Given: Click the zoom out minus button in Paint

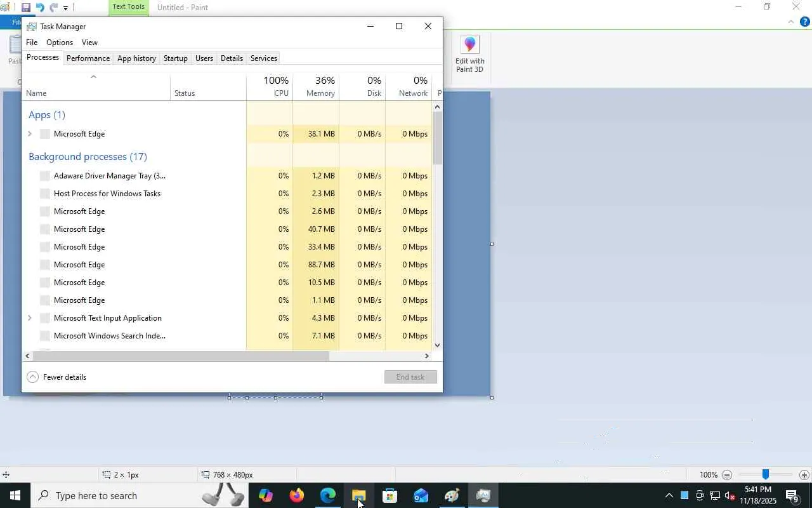Looking at the screenshot, I should coord(727,475).
